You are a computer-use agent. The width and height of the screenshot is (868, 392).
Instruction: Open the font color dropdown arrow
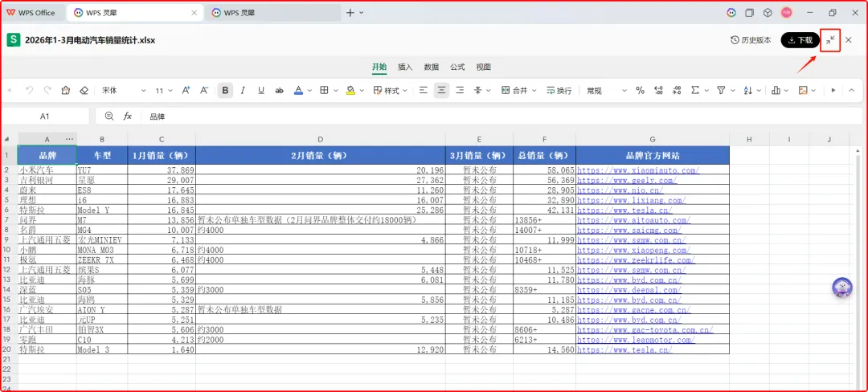(309, 91)
